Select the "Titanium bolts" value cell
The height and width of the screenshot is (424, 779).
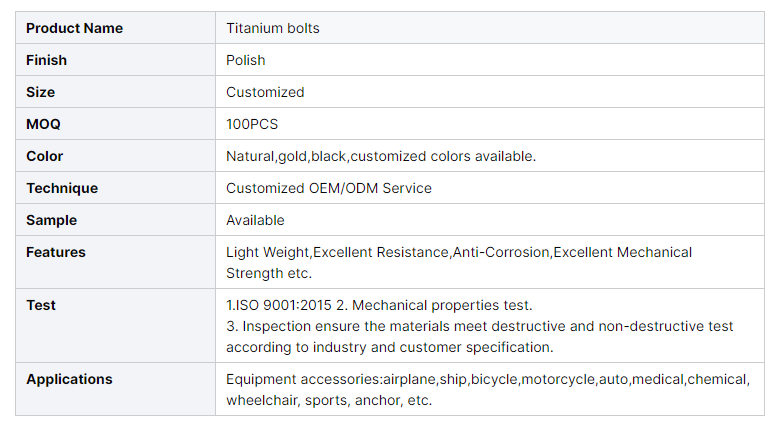point(273,28)
